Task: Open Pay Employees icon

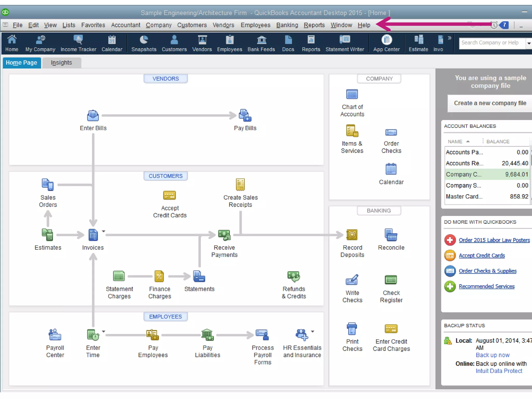Action: (x=153, y=335)
